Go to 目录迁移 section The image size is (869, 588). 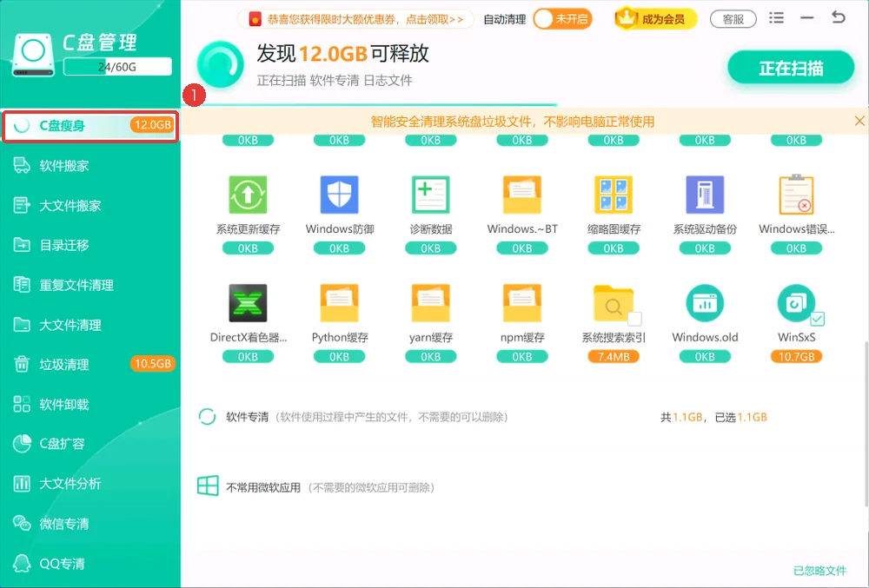coord(90,245)
